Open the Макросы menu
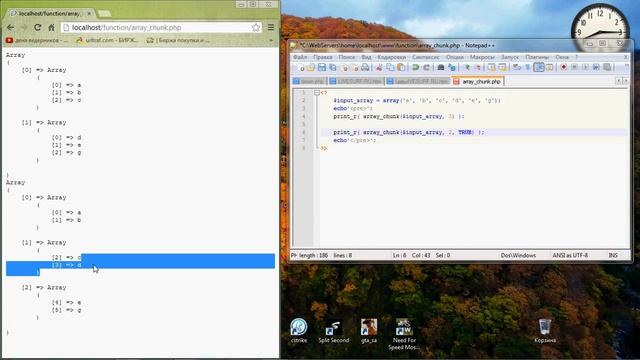The height and width of the screenshot is (360, 640). pyautogui.click(x=482, y=57)
